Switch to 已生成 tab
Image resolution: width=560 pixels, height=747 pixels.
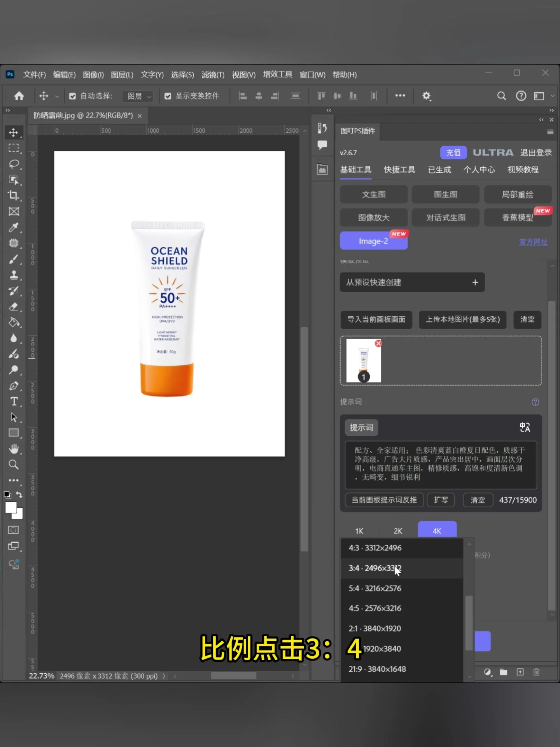tap(439, 170)
